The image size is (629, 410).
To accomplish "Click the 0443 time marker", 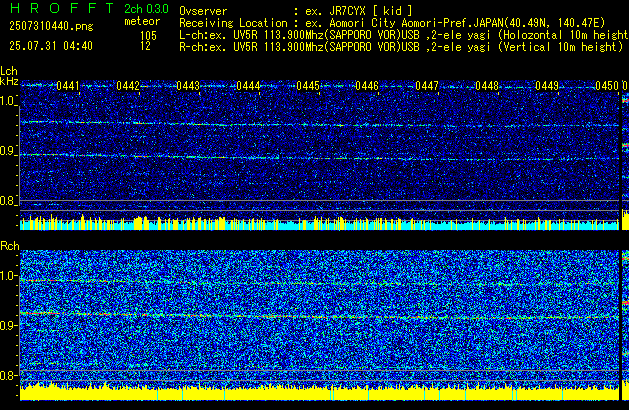I will [x=188, y=86].
